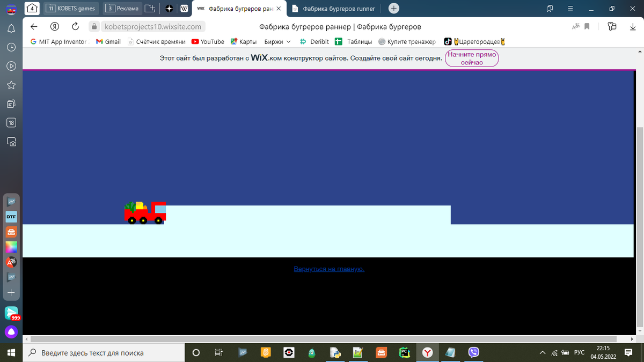Open Карты bookmark
644x362 pixels.
point(244,41)
